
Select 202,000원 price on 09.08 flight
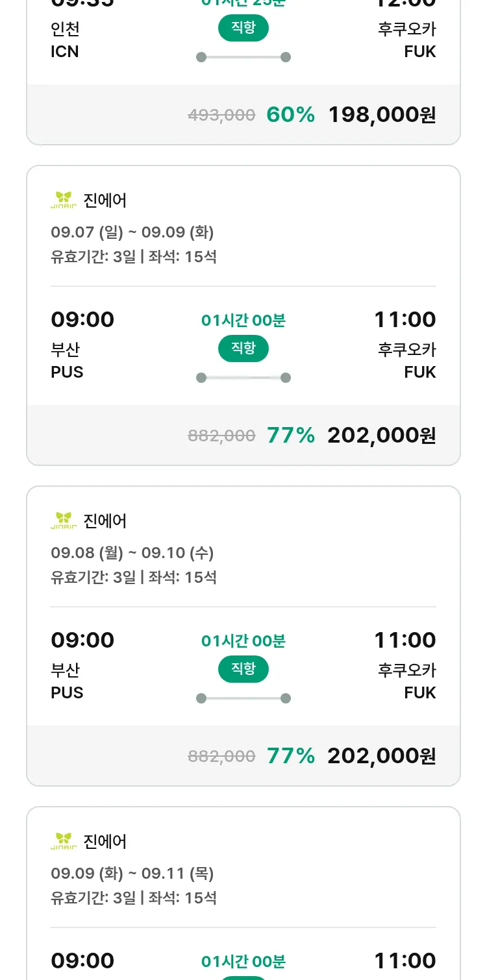point(382,756)
